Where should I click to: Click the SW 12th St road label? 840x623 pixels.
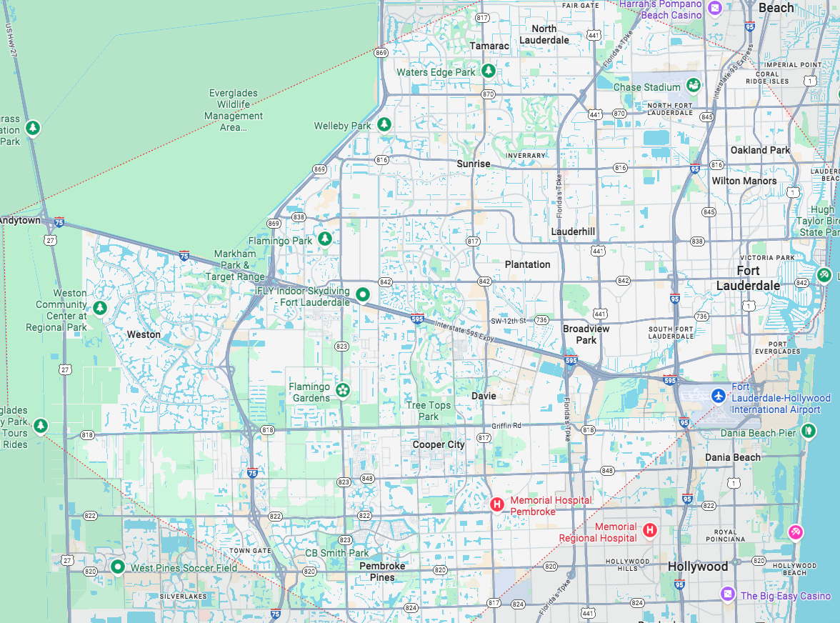tap(509, 321)
